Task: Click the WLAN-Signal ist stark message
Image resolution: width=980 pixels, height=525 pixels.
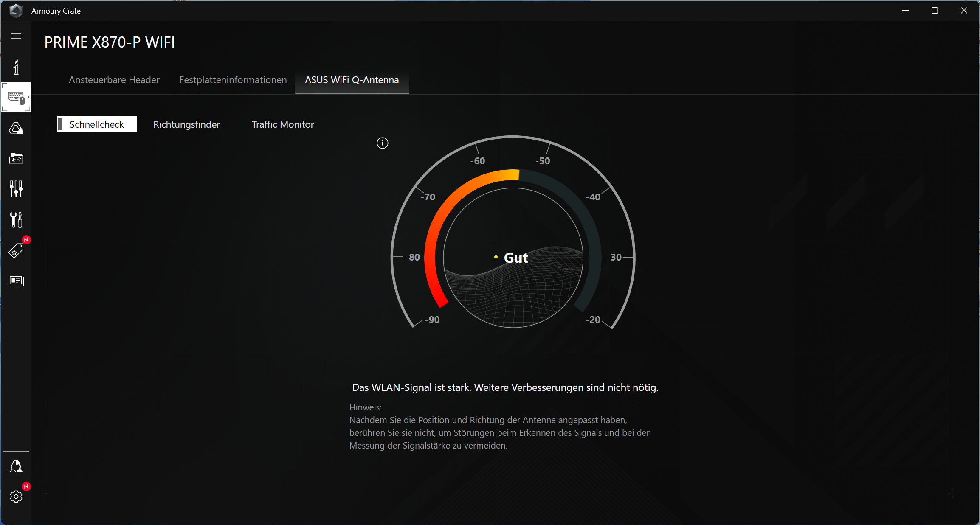Action: [x=505, y=387]
